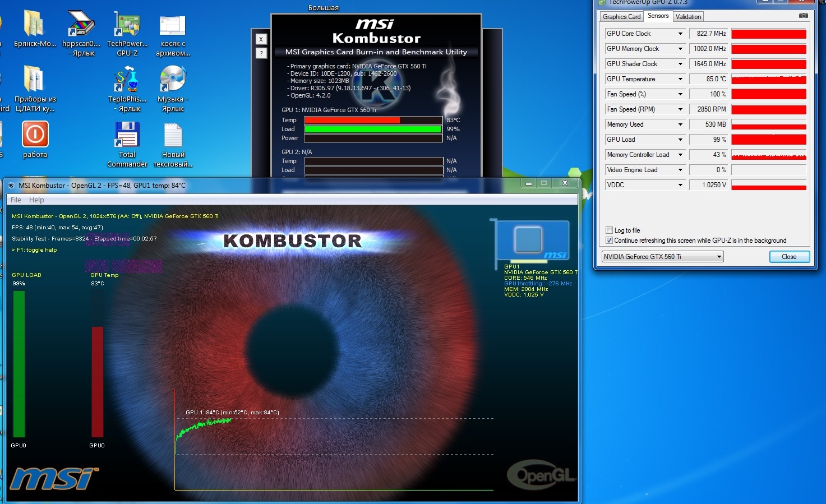Click the '1645.0 MHz' shader clock value
This screenshot has width=826, height=504.
[708, 64]
